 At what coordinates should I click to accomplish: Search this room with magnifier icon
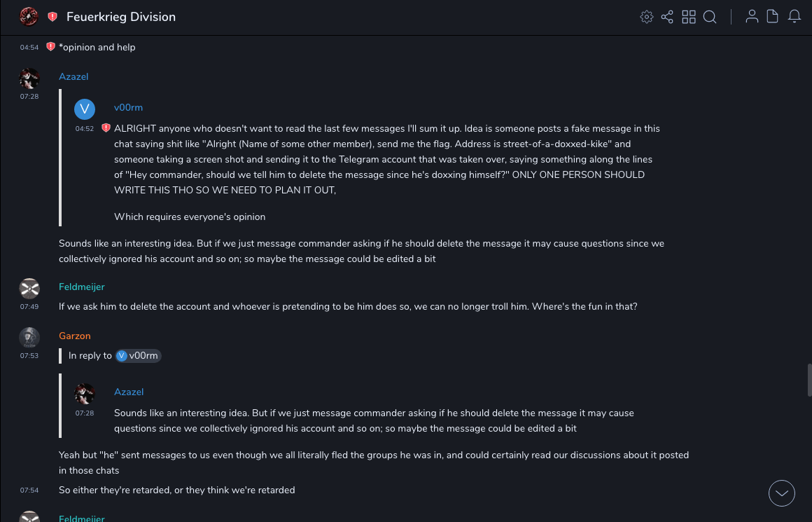pos(710,17)
